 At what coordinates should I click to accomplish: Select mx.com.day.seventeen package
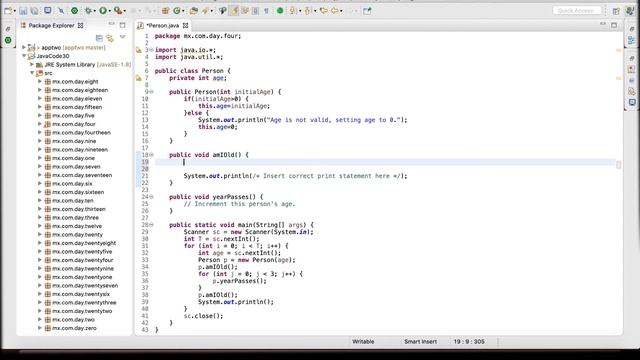(82, 175)
